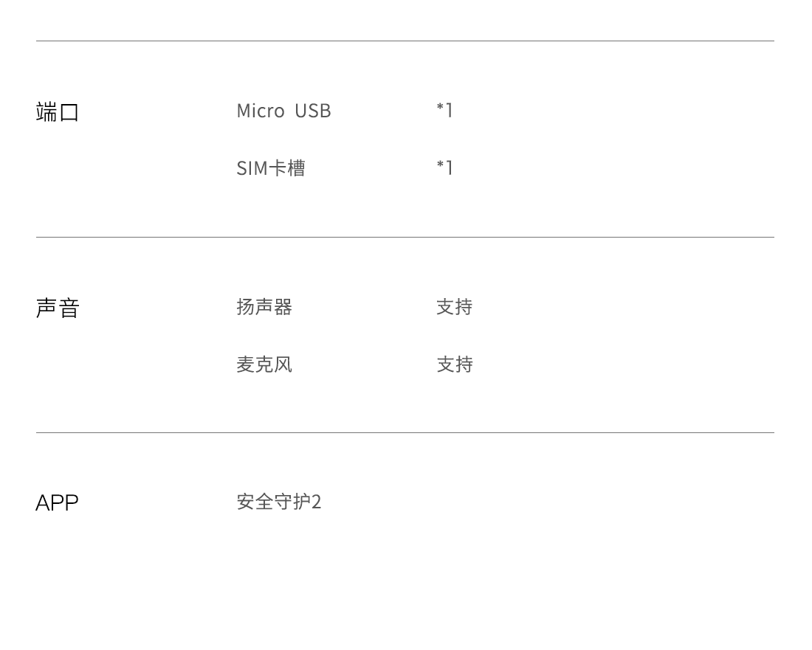The width and height of the screenshot is (812, 650).
Task: Click the divider above 端口 section
Action: [x=405, y=41]
